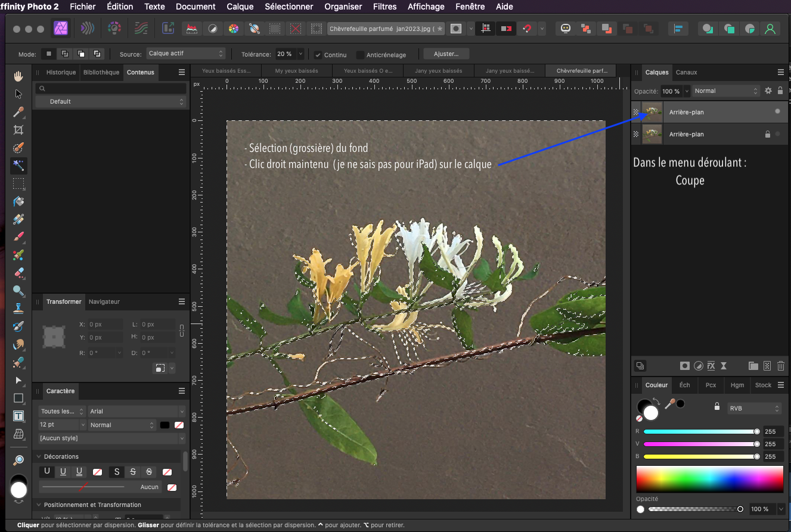Screen dimensions: 791x532
Task: Expand the Arial font family dropdown
Action: coord(137,411)
